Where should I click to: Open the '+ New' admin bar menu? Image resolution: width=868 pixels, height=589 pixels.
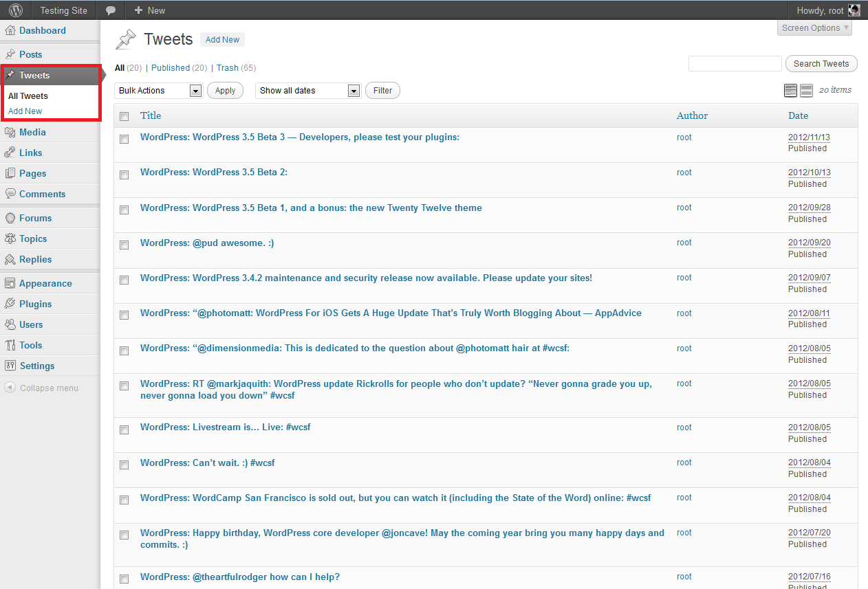150,10
